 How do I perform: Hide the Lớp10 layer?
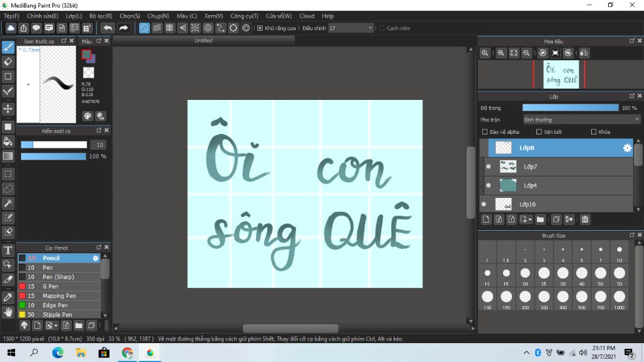coord(484,204)
